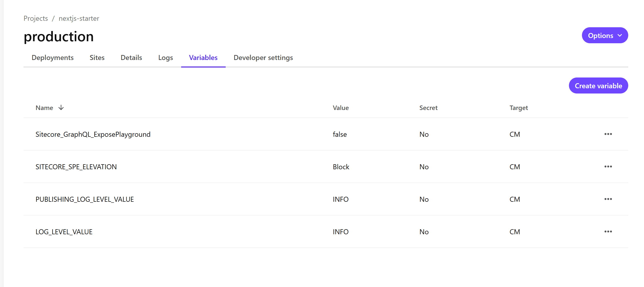
Task: Open the Developer settings tab
Action: (x=263, y=58)
